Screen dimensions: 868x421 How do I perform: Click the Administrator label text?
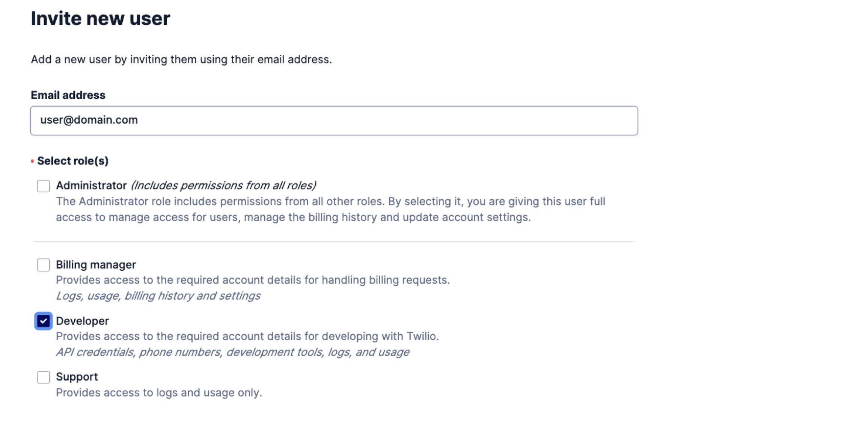coord(91,186)
